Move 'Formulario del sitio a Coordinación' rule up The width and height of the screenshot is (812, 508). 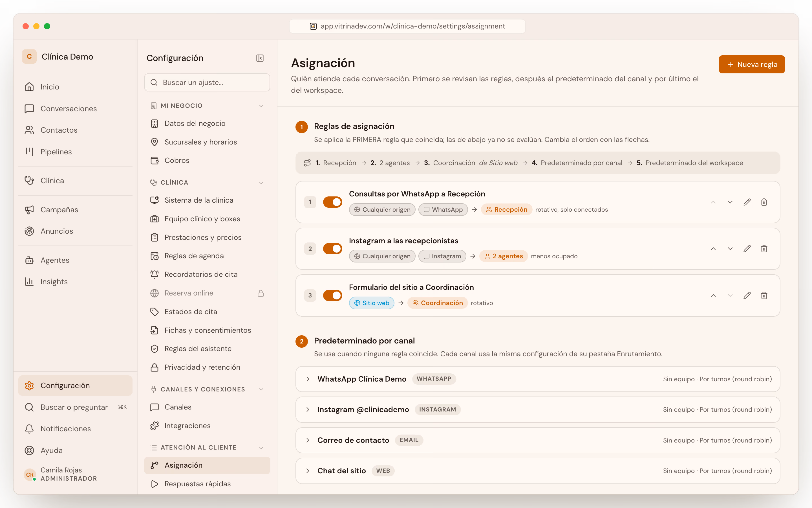point(713,295)
